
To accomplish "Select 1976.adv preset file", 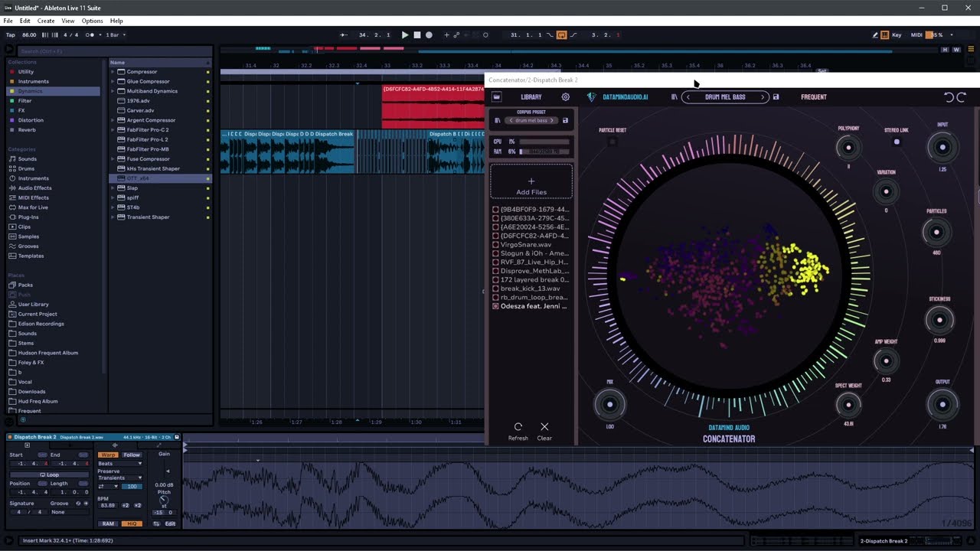I will pos(159,101).
